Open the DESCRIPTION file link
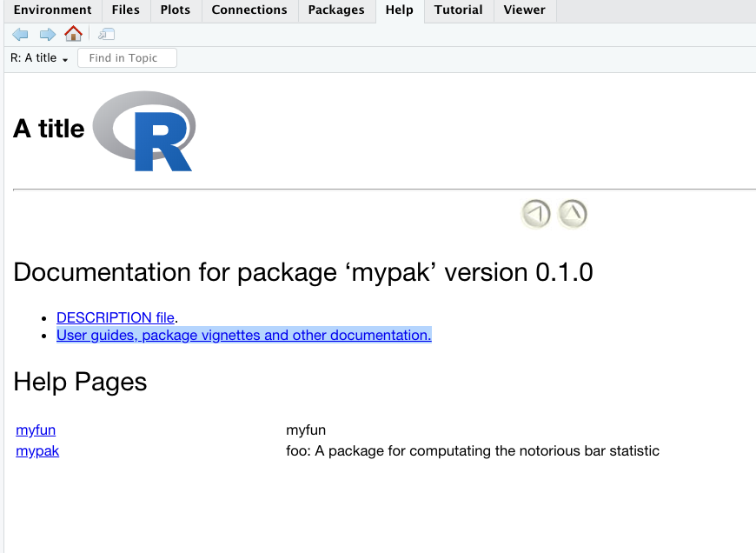The width and height of the screenshot is (756, 553). [x=116, y=317]
